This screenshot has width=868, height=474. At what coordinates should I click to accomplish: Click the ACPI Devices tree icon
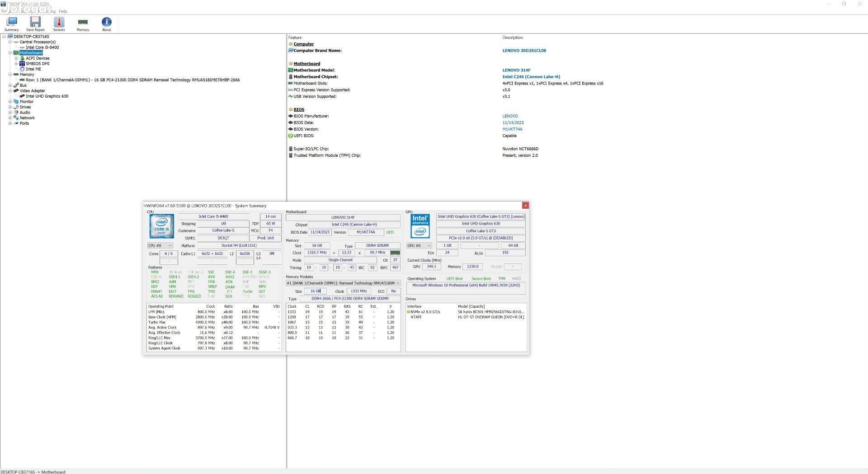pyautogui.click(x=22, y=58)
